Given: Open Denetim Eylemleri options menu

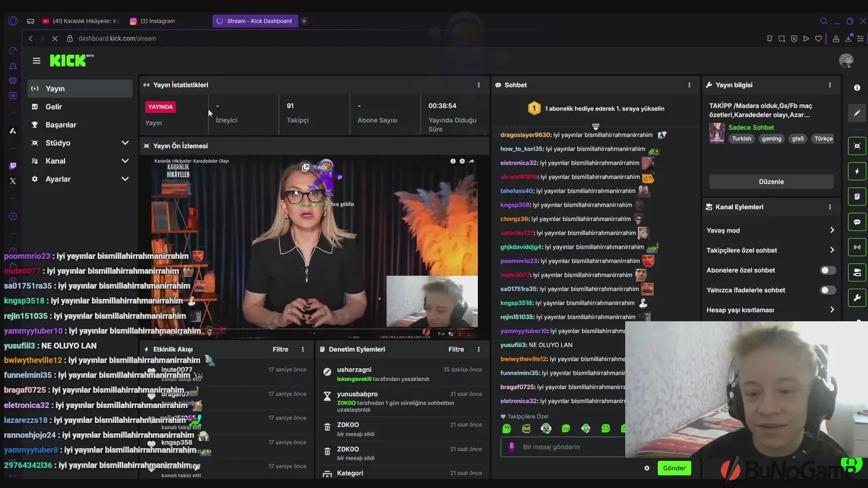Looking at the screenshot, I should pos(479,349).
